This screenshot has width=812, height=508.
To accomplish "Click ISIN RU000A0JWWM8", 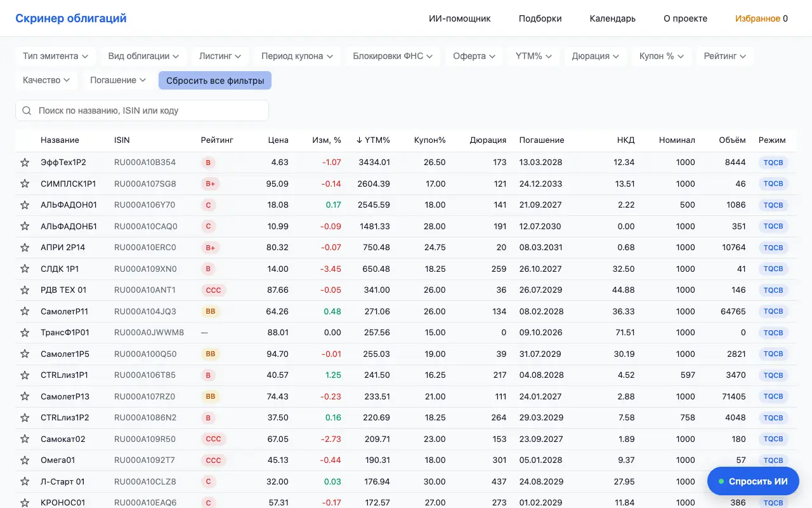I will (149, 333).
